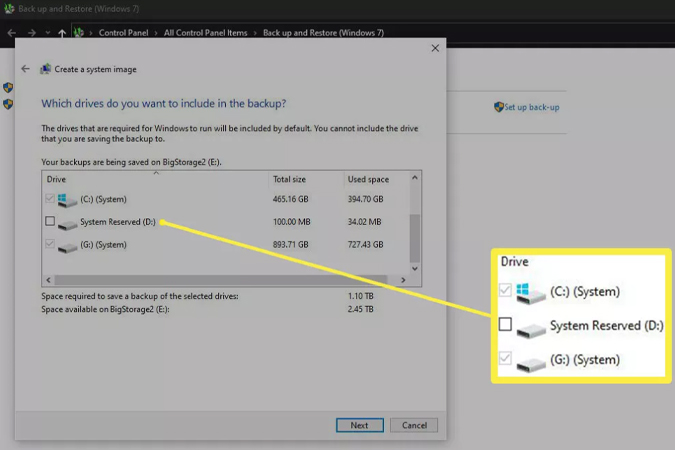
Task: Expand the chevron after All Control Panel Items
Action: [255, 32]
